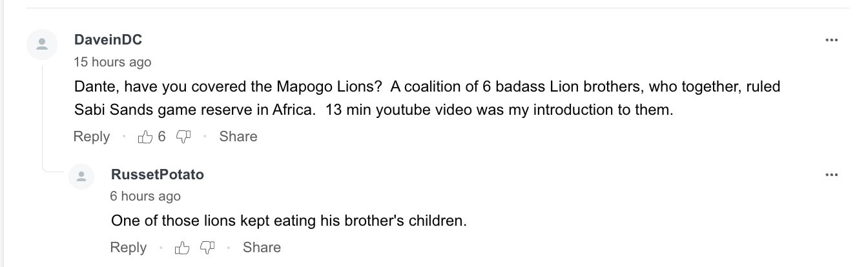This screenshot has width=868, height=267.
Task: View the like count 6 on DaveinDC's comment
Action: pos(161,137)
